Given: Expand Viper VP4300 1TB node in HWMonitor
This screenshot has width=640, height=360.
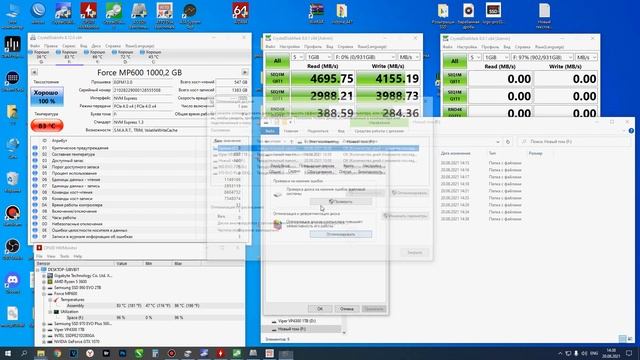Looking at the screenshot, I should [44, 329].
